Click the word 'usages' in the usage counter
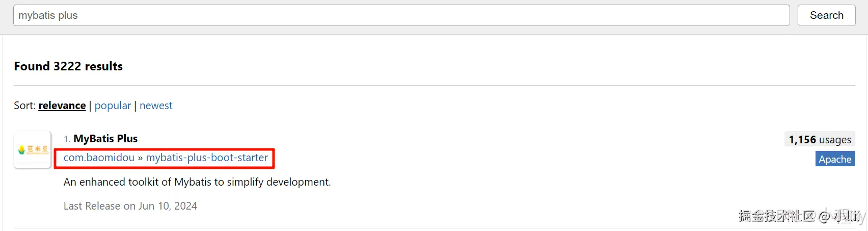This screenshot has height=231, width=868. 834,139
